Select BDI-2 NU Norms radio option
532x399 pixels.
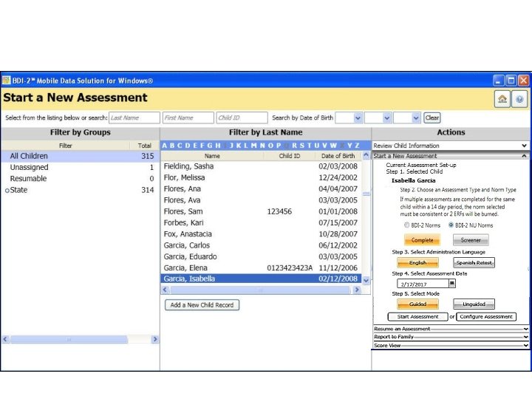(x=451, y=225)
